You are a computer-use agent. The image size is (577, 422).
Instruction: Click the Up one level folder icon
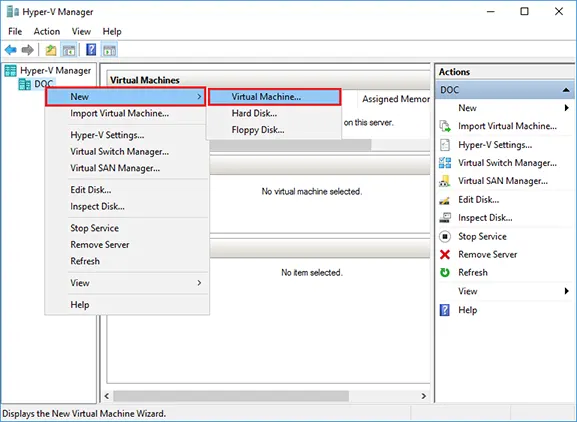coord(51,50)
